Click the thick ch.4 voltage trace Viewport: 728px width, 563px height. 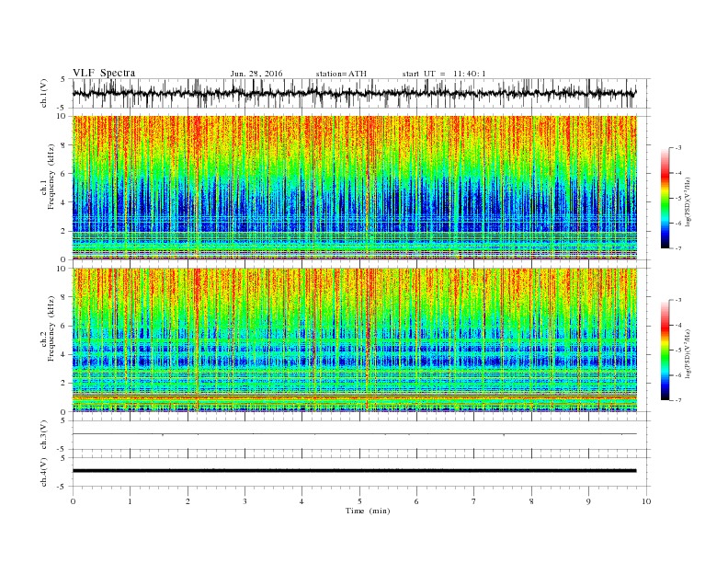coord(355,471)
